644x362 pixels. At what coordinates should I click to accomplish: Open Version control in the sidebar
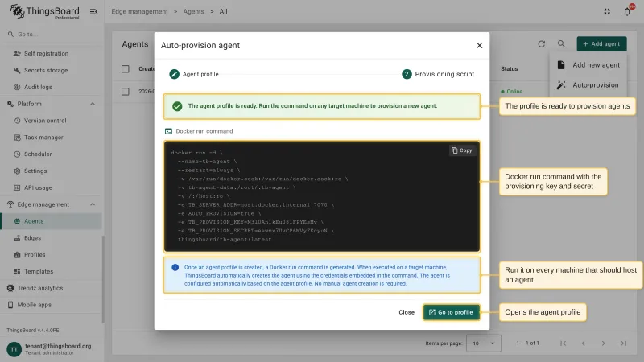pos(52,121)
